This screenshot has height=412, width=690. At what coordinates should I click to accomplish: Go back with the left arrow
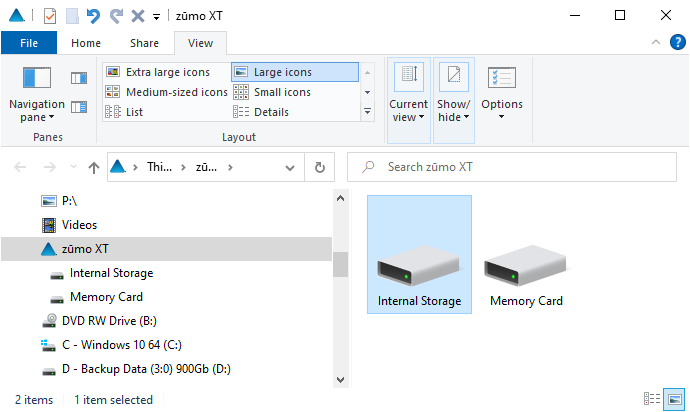(x=20, y=167)
